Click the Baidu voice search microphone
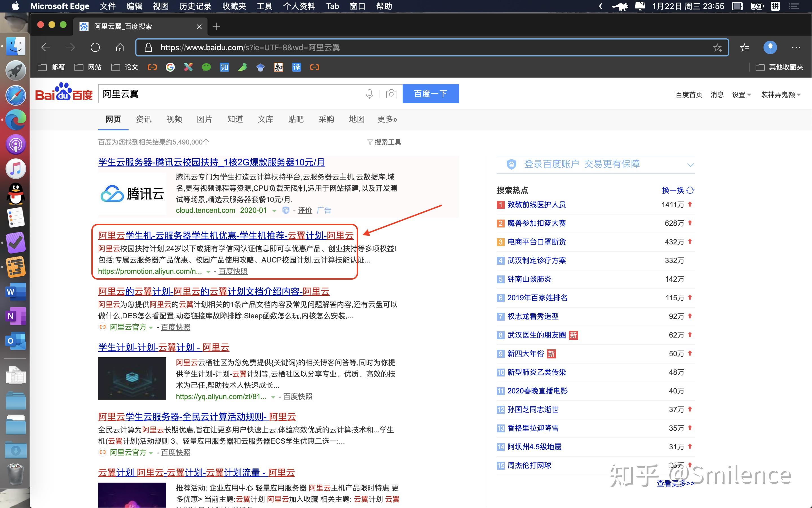 pos(369,94)
